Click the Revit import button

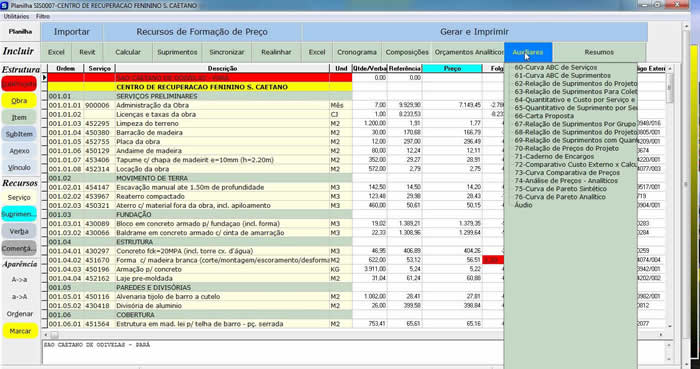point(88,52)
